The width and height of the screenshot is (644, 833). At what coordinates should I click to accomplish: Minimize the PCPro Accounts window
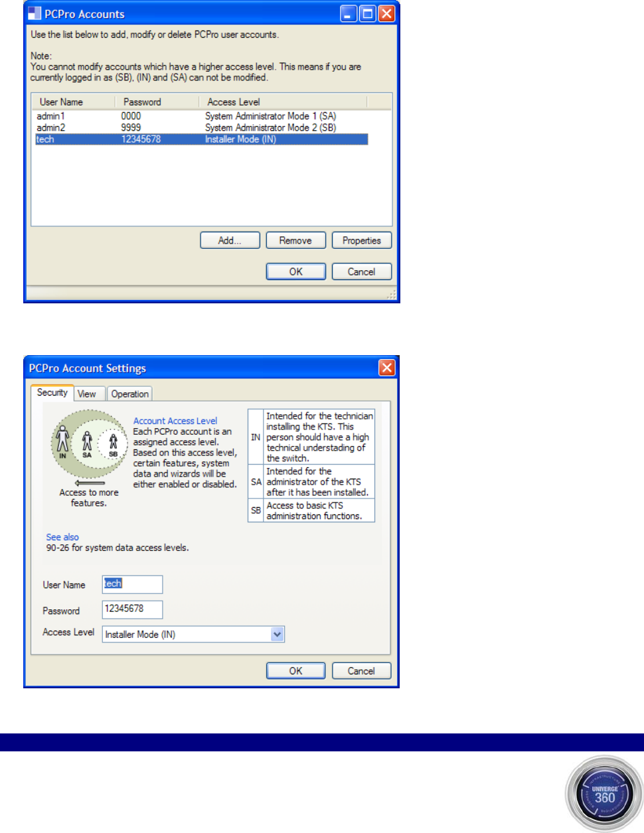(349, 13)
